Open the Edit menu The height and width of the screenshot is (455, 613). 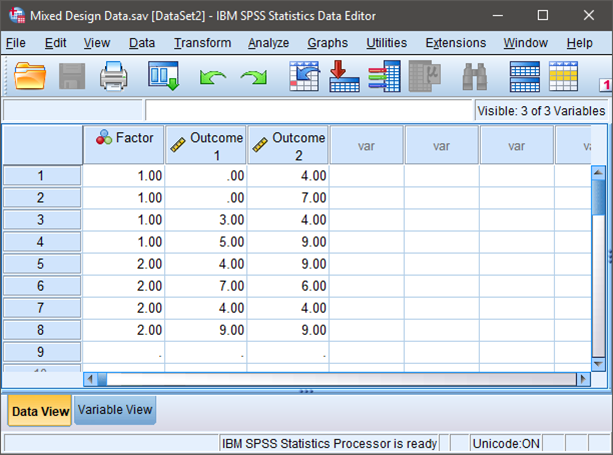pyautogui.click(x=56, y=43)
